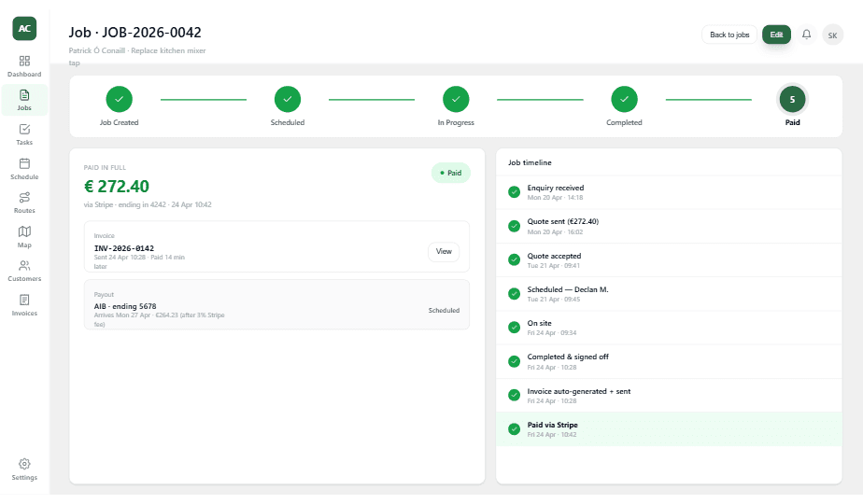This screenshot has width=863, height=504.
Task: Click the 'Job timeline' heading
Action: [x=530, y=162]
